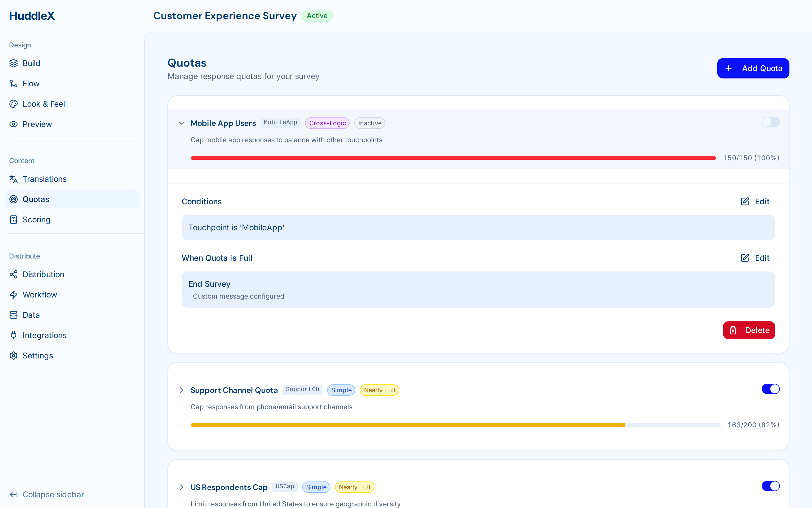Delete the Mobile App Users quota
Image resolution: width=812 pixels, height=508 pixels.
coord(749,330)
